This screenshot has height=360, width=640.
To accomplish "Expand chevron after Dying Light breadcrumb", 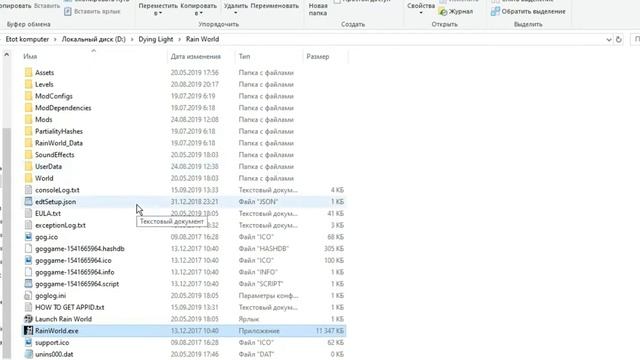I will (179, 40).
